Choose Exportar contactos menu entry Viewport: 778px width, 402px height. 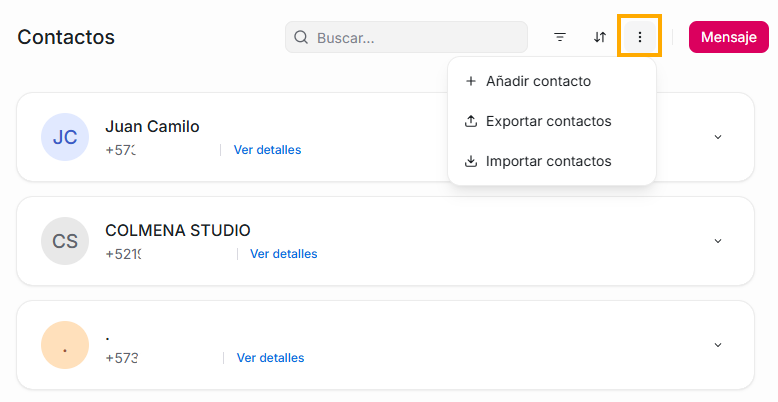coord(548,121)
